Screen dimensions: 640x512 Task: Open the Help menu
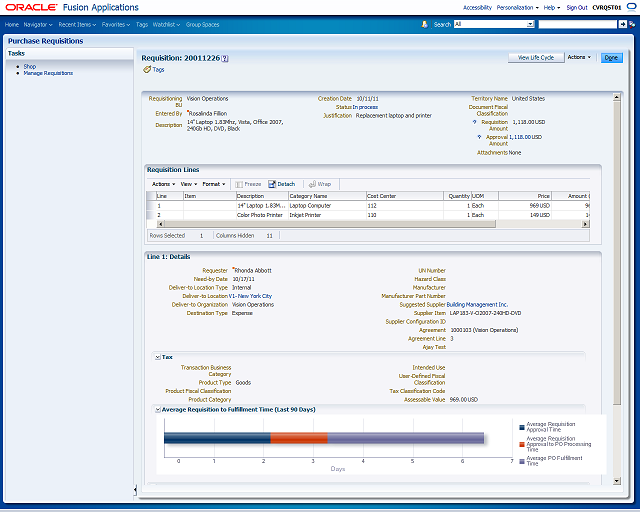pos(551,8)
